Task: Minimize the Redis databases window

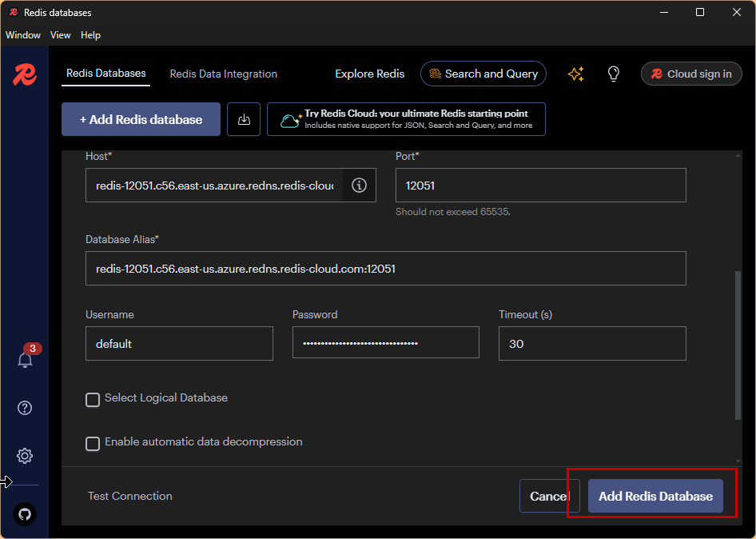Action: tap(664, 12)
